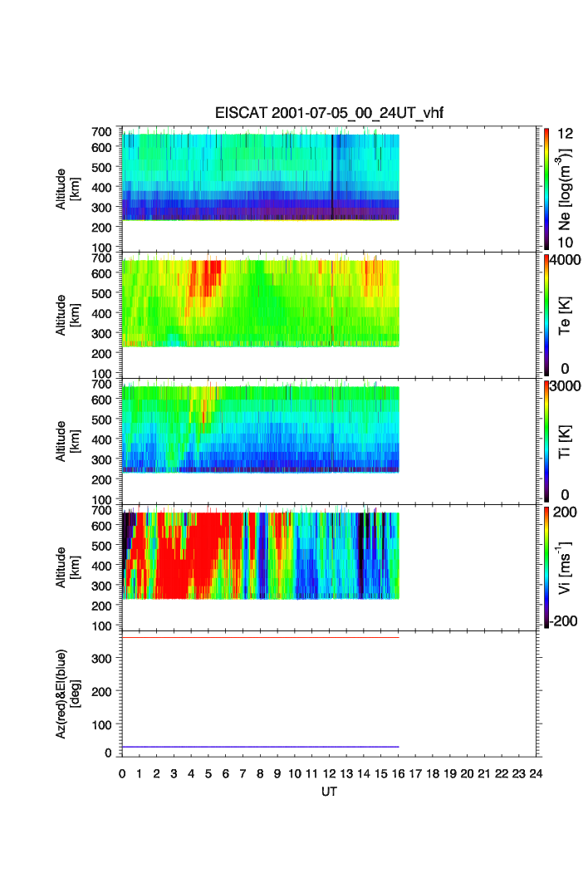
Task: Click the UT x-axis label
Action: [330, 792]
